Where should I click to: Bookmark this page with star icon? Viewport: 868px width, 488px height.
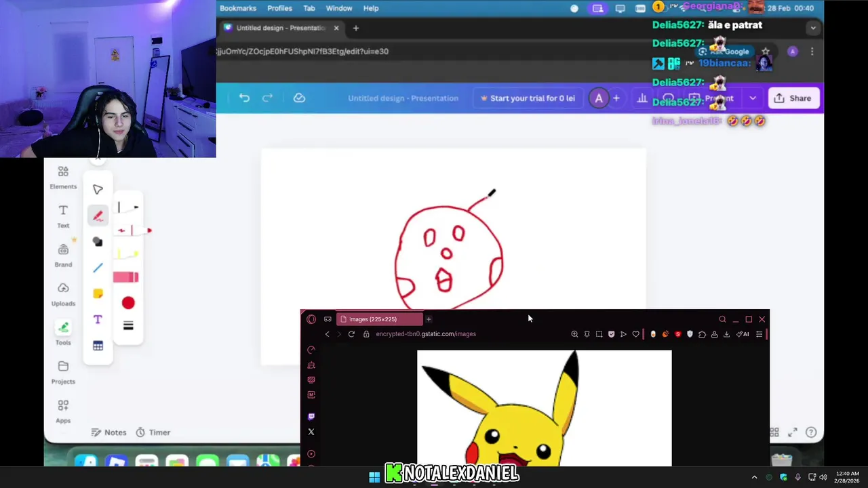766,52
